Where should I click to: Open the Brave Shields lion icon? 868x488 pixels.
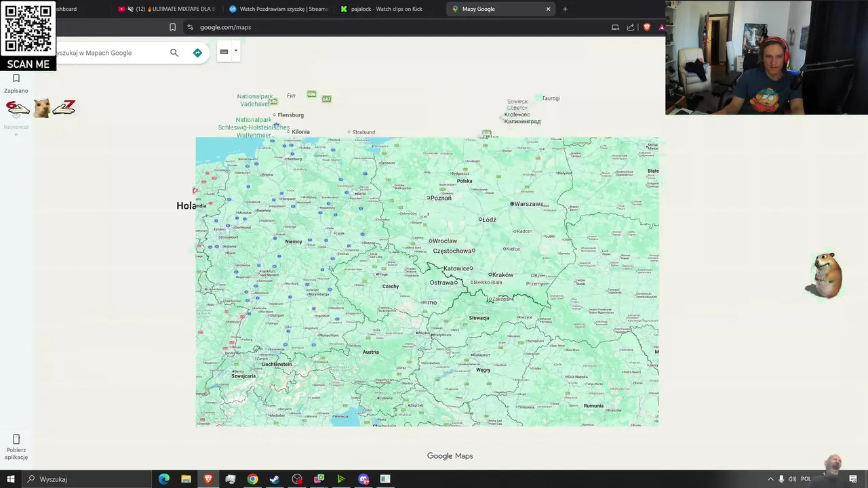(647, 27)
